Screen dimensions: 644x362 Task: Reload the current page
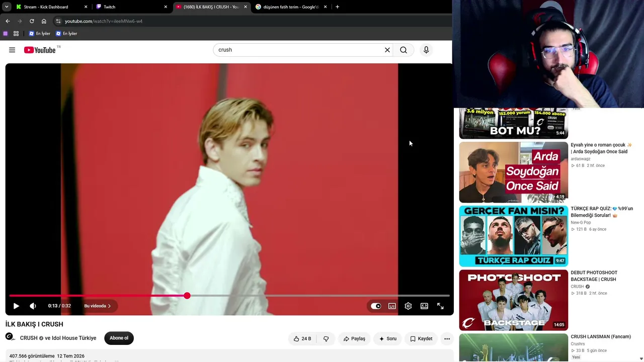coord(32,21)
